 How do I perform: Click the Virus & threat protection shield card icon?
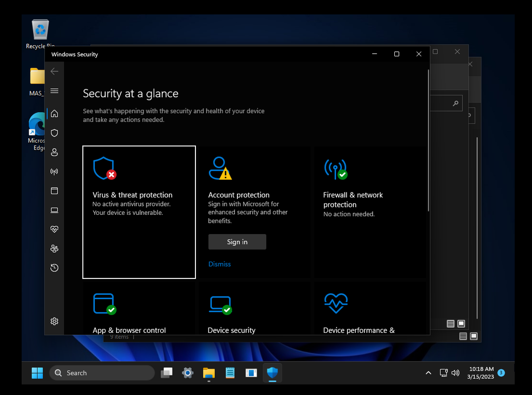pos(105,168)
